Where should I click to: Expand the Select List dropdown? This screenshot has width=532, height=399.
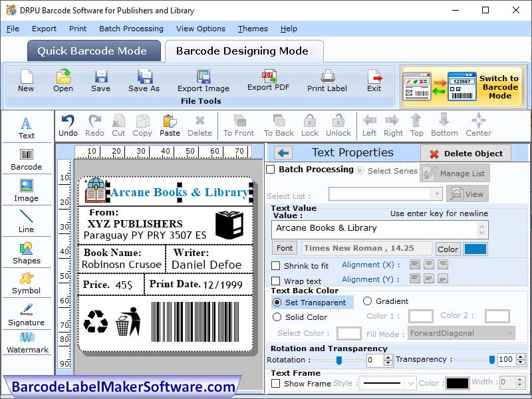click(436, 194)
